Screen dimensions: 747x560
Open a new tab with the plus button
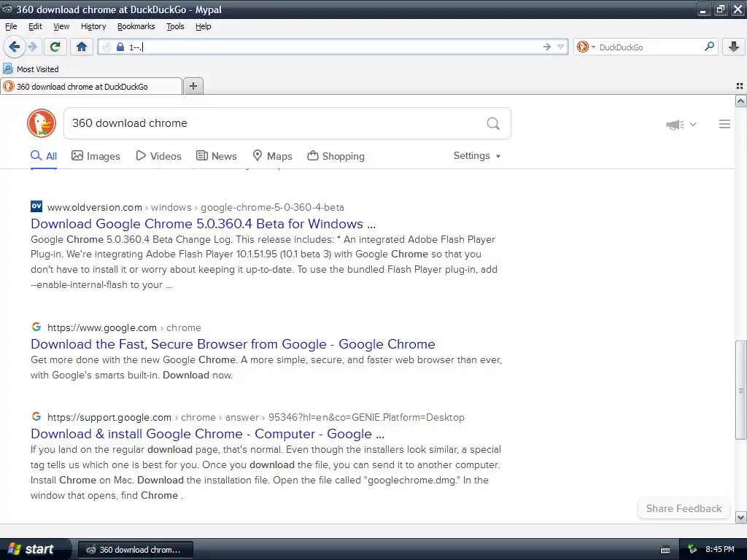[x=193, y=86]
